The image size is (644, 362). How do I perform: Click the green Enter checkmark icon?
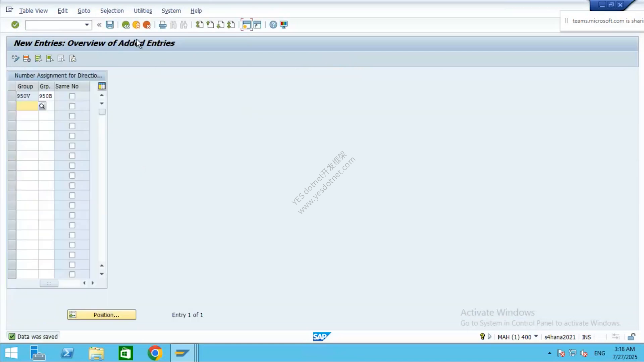(x=15, y=24)
